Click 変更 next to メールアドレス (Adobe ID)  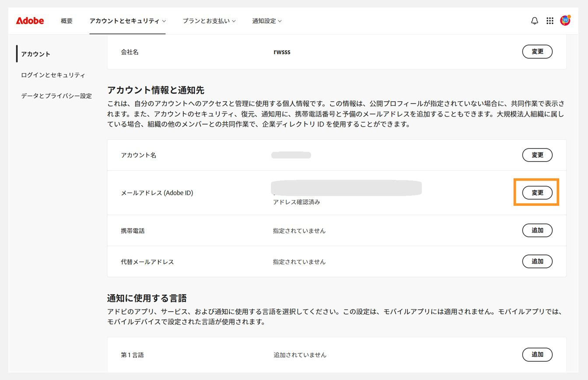(x=537, y=192)
